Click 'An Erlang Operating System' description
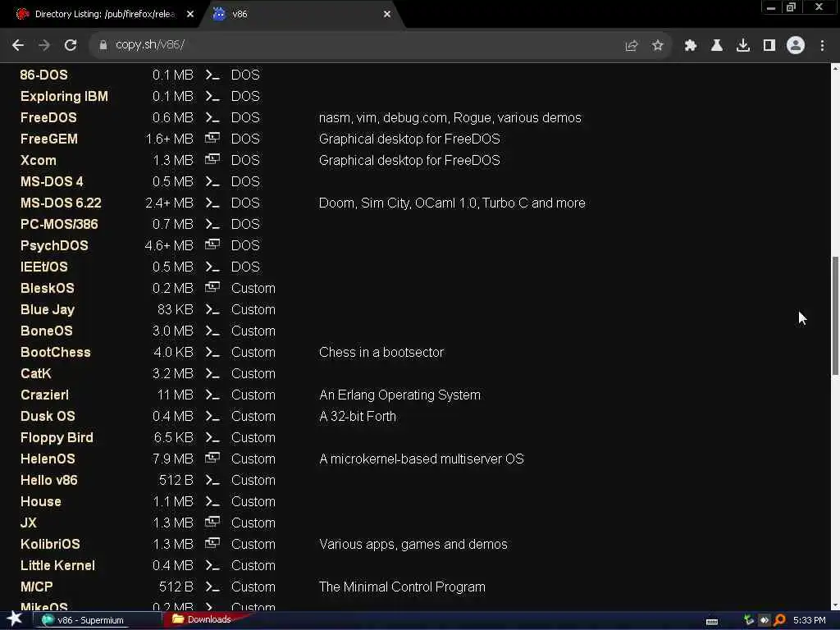Screen dimensions: 840x630 coord(399,395)
